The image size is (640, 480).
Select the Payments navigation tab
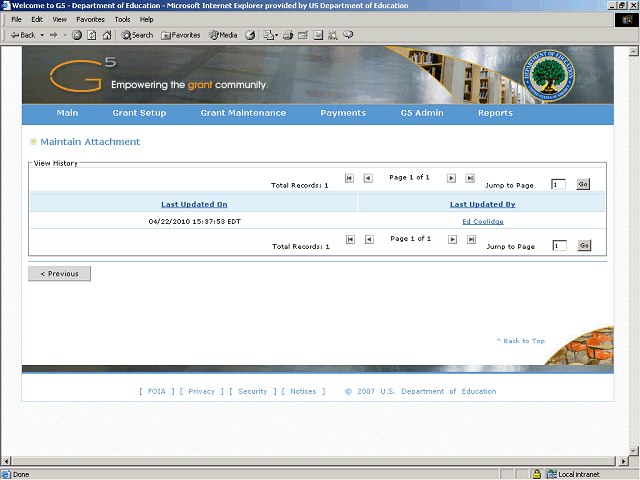pyautogui.click(x=343, y=113)
